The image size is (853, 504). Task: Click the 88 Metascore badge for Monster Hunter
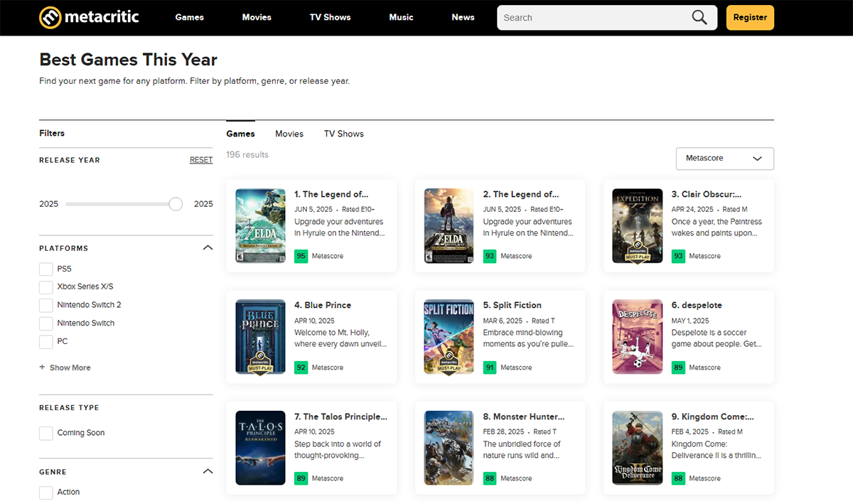[490, 478]
